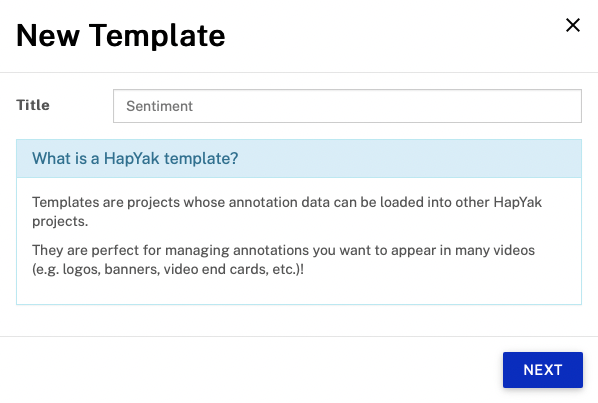The width and height of the screenshot is (598, 403).
Task: Click the "Title" field label
Action: [x=33, y=105]
